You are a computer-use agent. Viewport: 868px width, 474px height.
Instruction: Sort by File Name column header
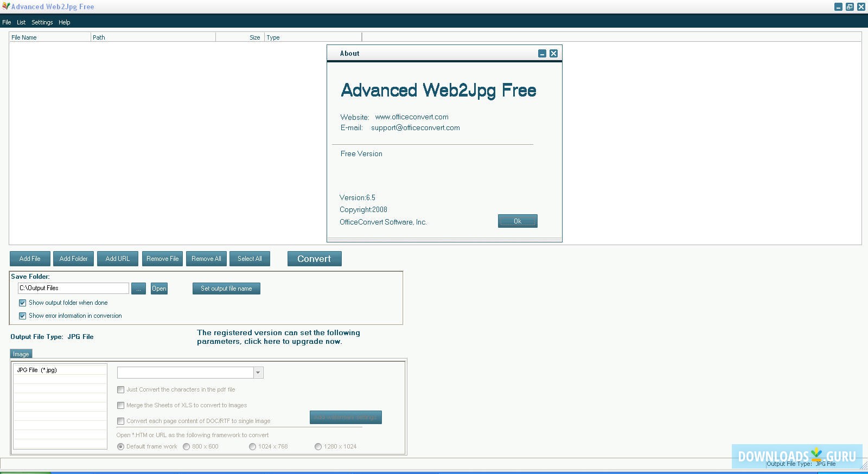tap(50, 37)
